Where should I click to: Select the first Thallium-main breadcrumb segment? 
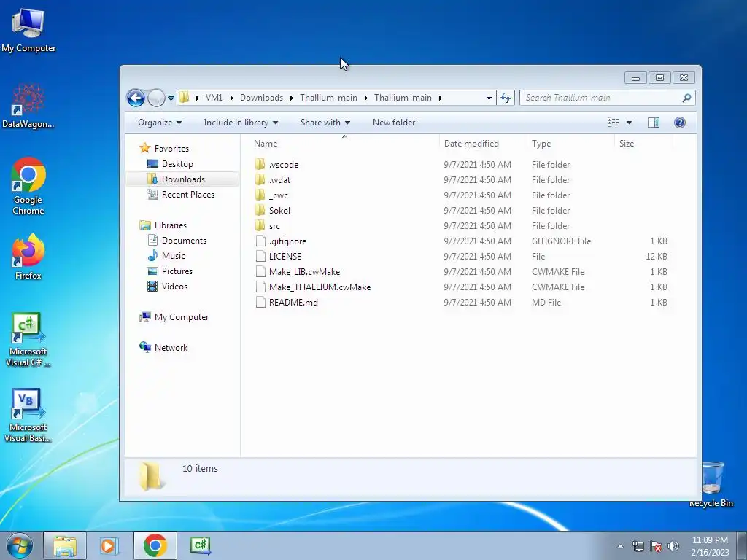click(x=328, y=98)
